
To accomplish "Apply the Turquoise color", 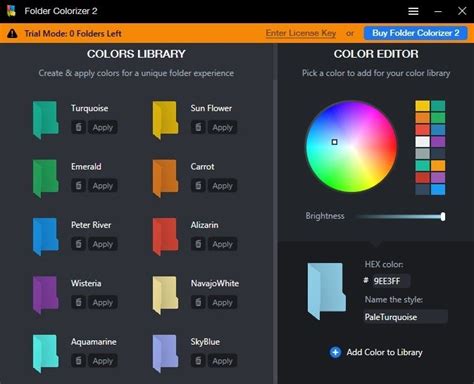I will (103, 127).
